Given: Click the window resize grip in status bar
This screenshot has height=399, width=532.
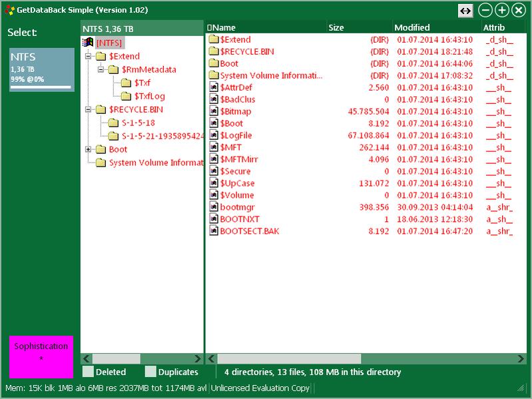Looking at the screenshot, I should pos(520,388).
